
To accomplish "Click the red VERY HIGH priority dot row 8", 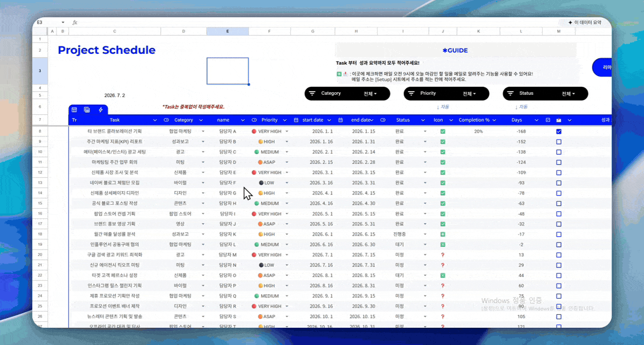I will (254, 132).
